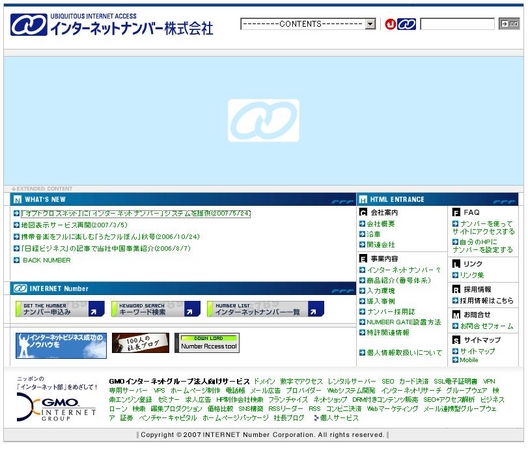The height and width of the screenshot is (450, 528).
Task: Click the 採用情報 R icon
Action: [456, 289]
